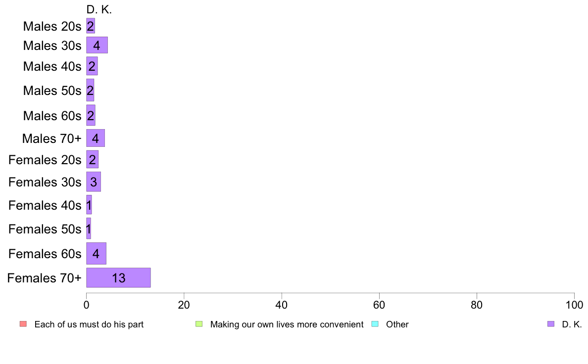Click the Males 60s category label
Image resolution: width=588 pixels, height=364 pixels.
click(52, 116)
